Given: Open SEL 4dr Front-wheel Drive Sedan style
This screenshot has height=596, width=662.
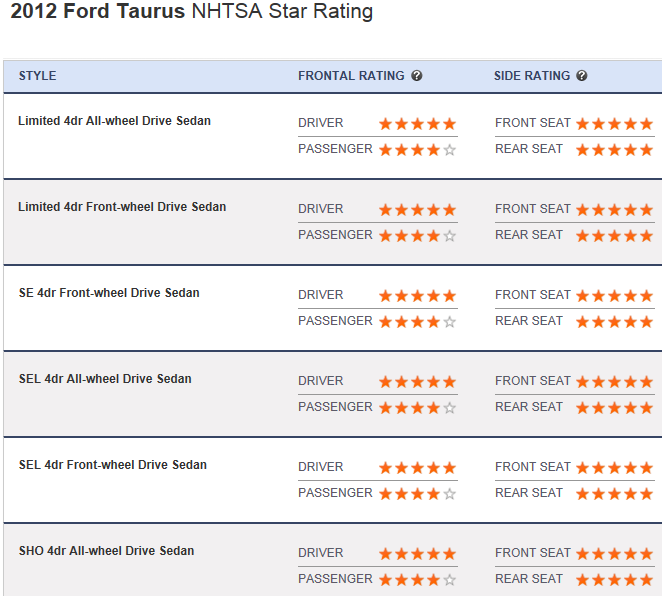Looking at the screenshot, I should [113, 465].
